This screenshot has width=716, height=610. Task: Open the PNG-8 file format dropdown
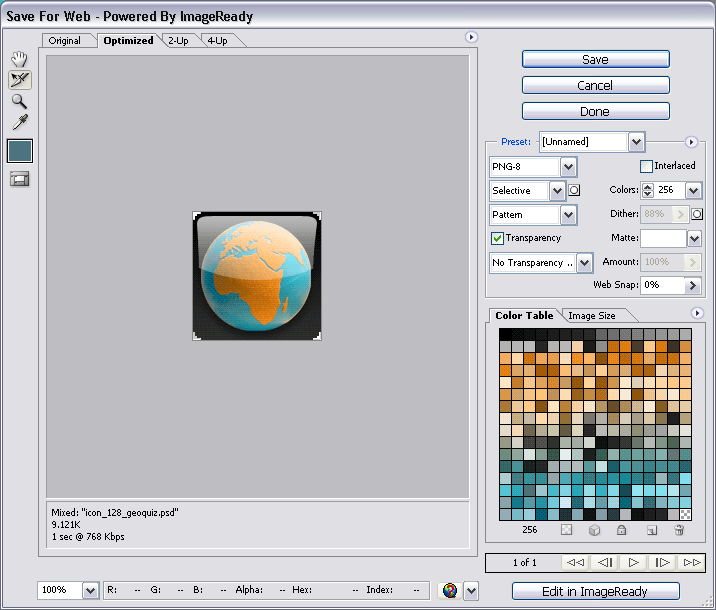coord(569,167)
